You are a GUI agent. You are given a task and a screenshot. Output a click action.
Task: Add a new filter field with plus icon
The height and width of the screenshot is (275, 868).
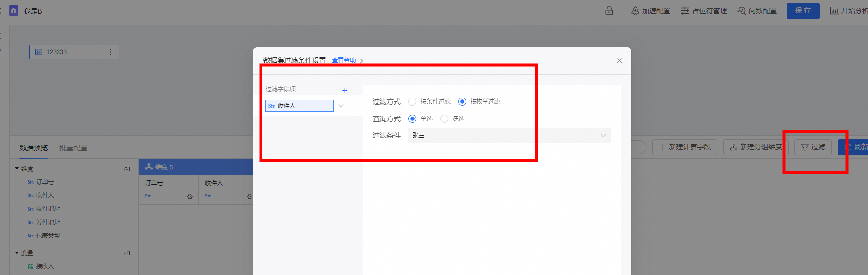tap(345, 90)
